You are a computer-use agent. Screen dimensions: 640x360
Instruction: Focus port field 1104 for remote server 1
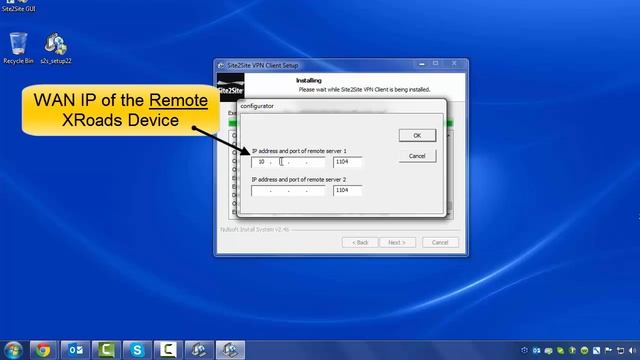click(x=347, y=162)
